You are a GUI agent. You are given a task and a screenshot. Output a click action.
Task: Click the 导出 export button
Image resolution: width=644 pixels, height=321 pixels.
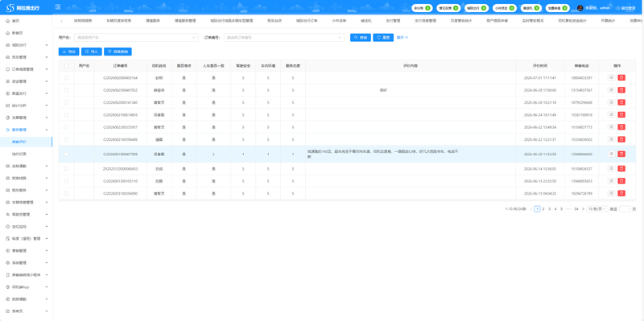pyautogui.click(x=69, y=51)
